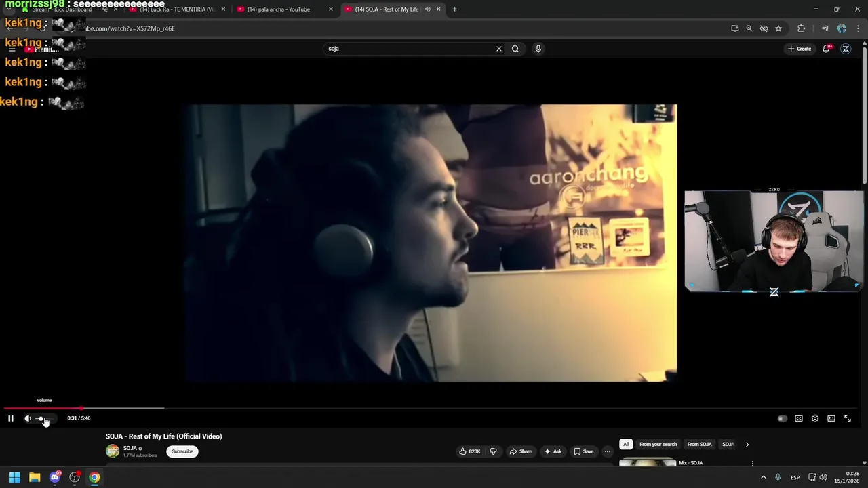Open a new browser tab
This screenshot has height=488, width=868.
click(x=454, y=9)
